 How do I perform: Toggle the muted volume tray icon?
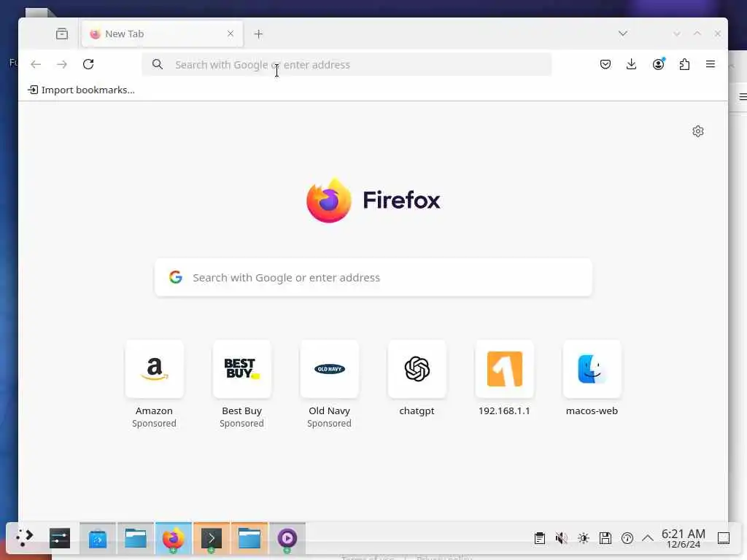click(x=561, y=538)
